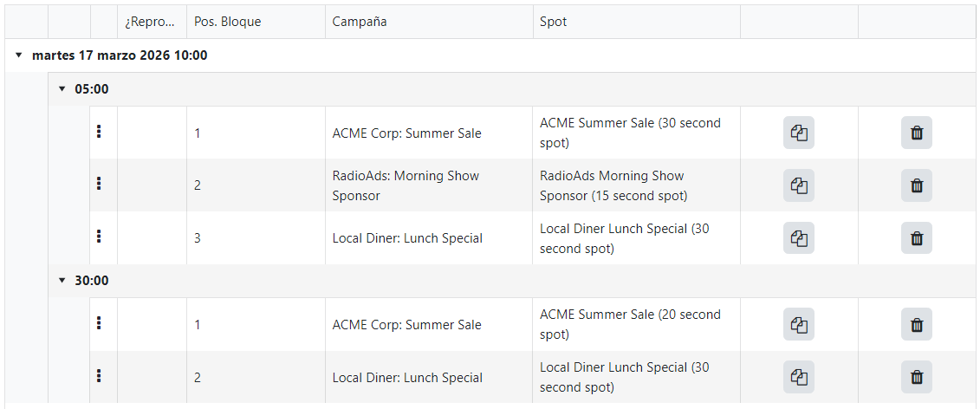The height and width of the screenshot is (409, 980).
Task: Open the three-dot menu for ACME 20 second row
Action: click(x=99, y=322)
